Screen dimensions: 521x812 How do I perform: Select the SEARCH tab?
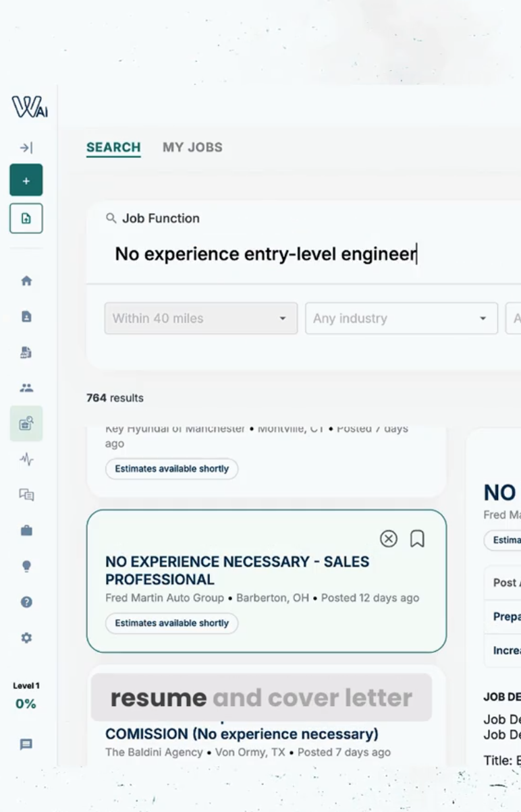(x=113, y=147)
